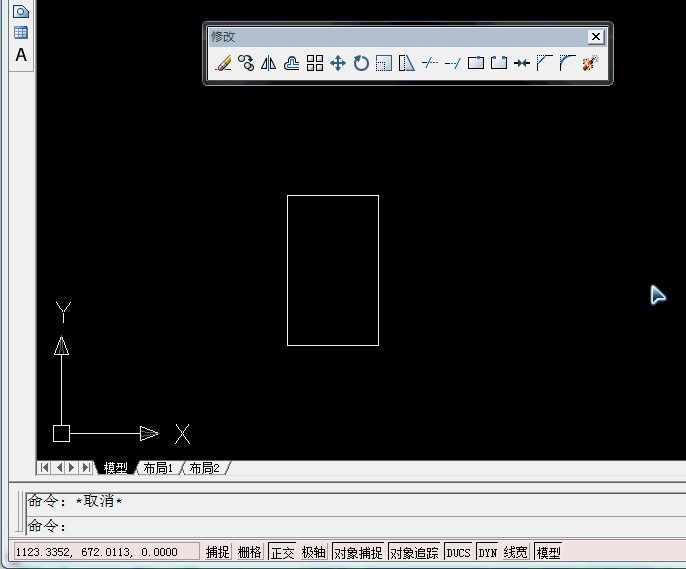Select the Stretch tool
The image size is (686, 569).
point(406,63)
